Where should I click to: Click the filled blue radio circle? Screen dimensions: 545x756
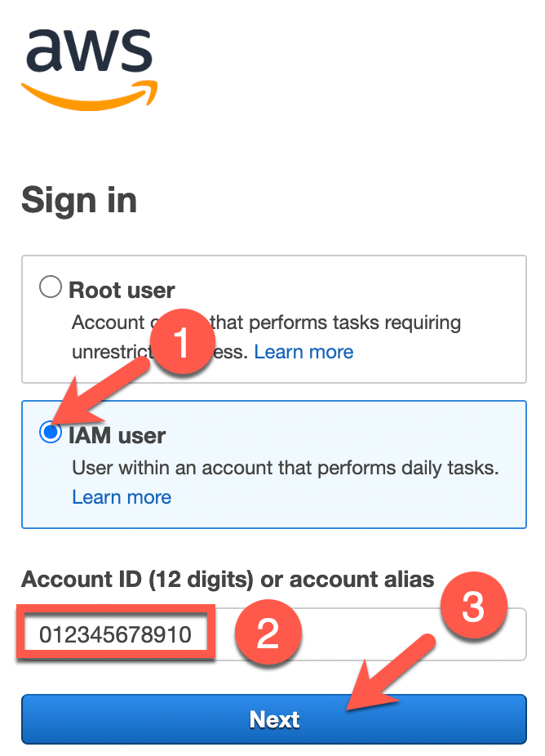(x=50, y=434)
